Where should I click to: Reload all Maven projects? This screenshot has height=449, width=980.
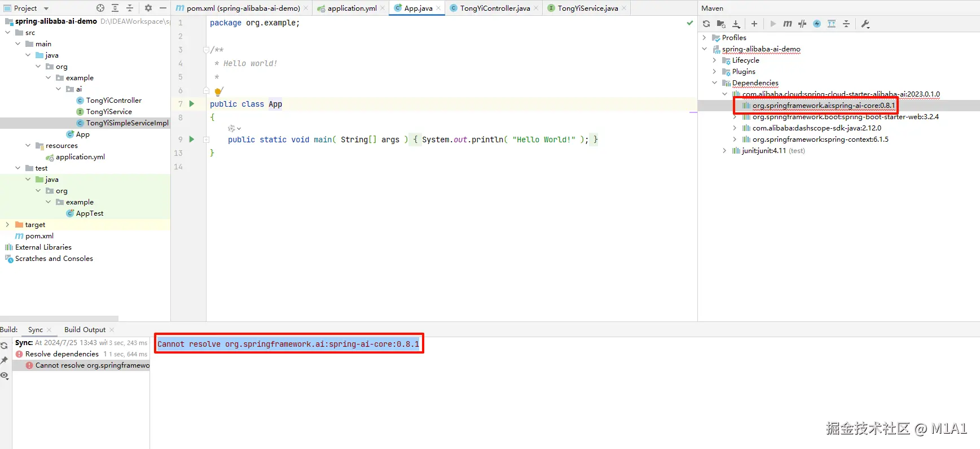click(x=706, y=24)
